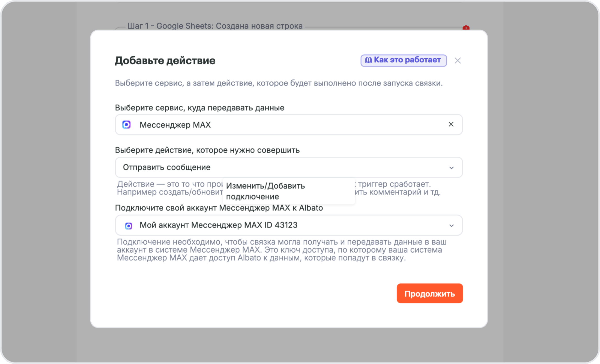The height and width of the screenshot is (364, 600).
Task: Click the MAX logo in the account field
Action: (x=129, y=226)
